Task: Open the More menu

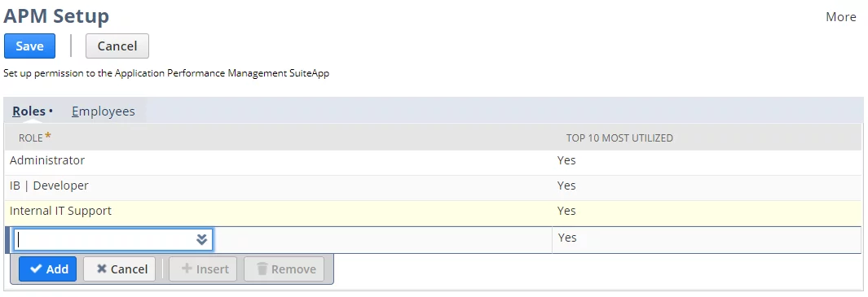Action: tap(841, 17)
